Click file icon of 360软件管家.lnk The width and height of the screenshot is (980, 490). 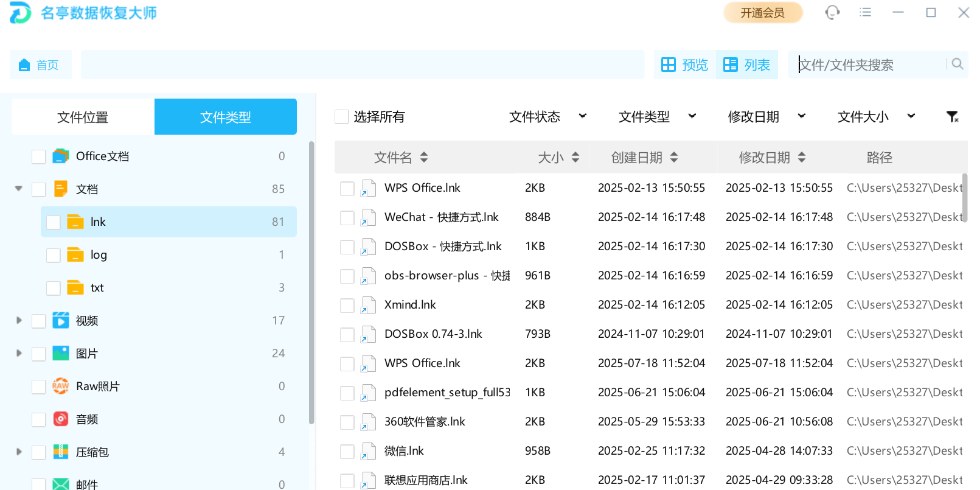click(x=368, y=422)
